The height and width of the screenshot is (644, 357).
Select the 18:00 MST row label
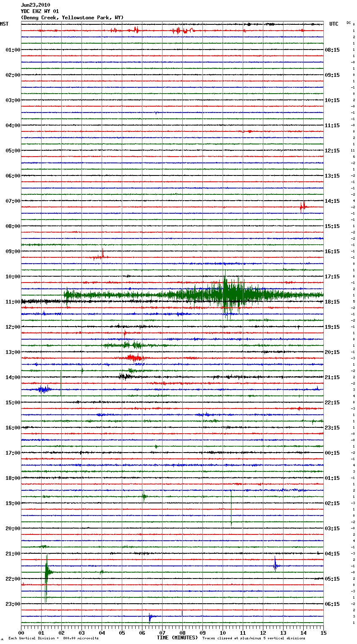(x=13, y=478)
